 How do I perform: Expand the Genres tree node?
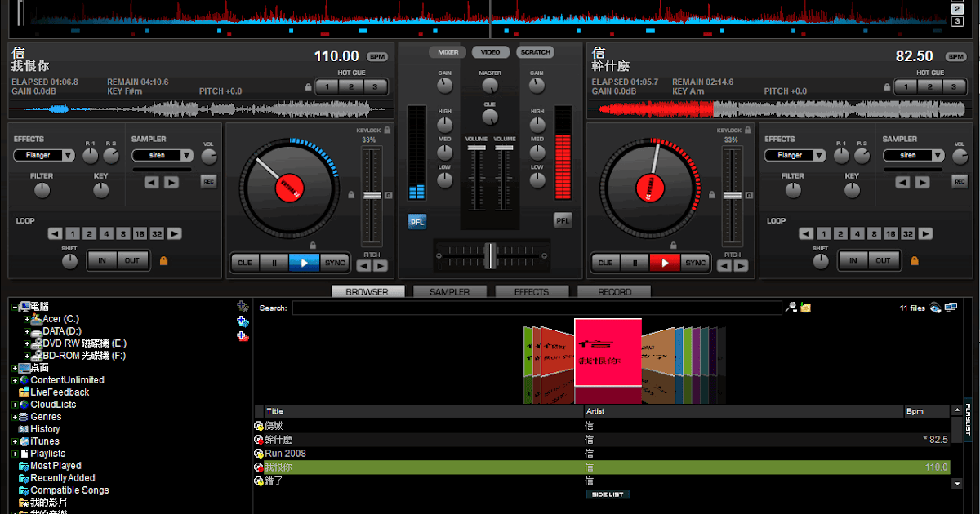15,417
